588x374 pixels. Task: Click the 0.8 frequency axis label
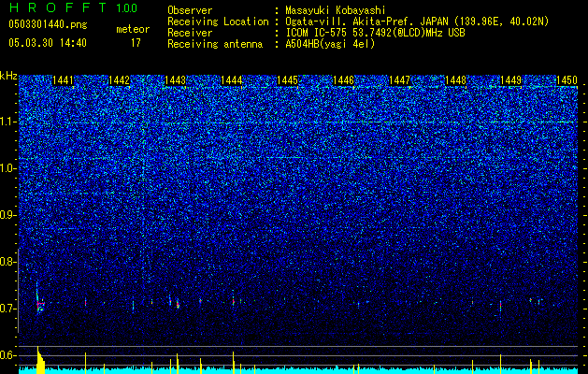click(7, 262)
